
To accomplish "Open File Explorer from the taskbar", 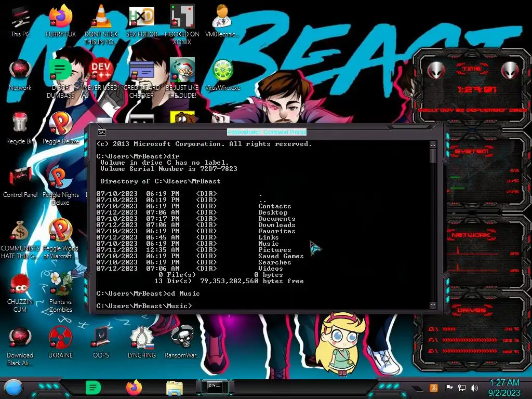I will (x=175, y=388).
